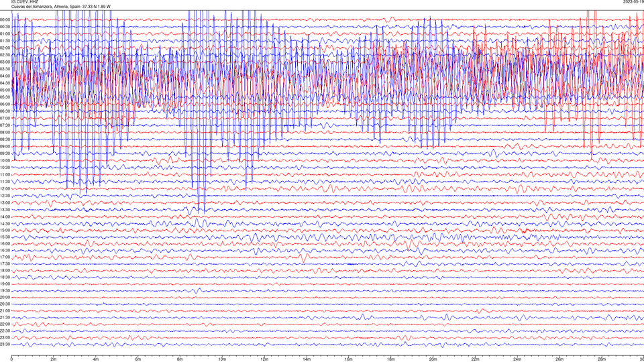Click the 02:00 time label
The image size is (644, 362).
(x=5, y=48)
